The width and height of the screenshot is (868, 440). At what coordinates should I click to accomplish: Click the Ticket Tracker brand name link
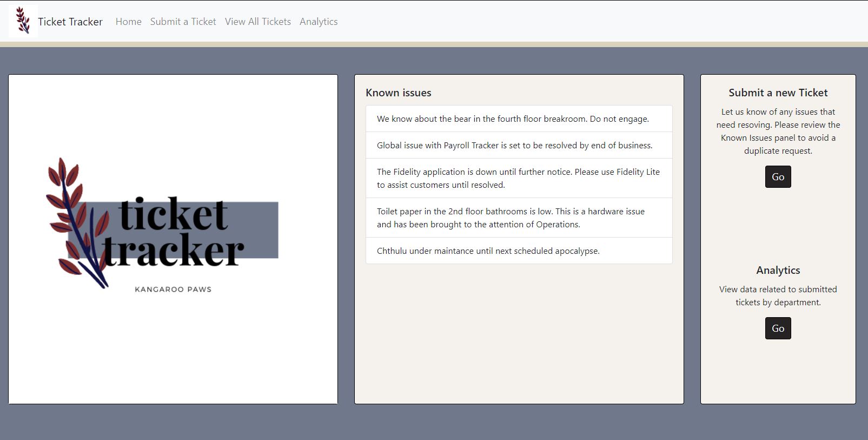70,22
